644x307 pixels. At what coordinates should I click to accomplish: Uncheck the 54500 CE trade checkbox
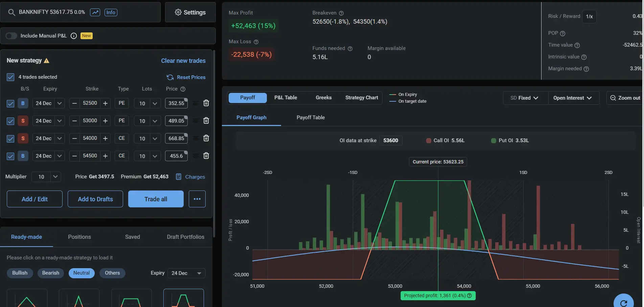tap(10, 156)
